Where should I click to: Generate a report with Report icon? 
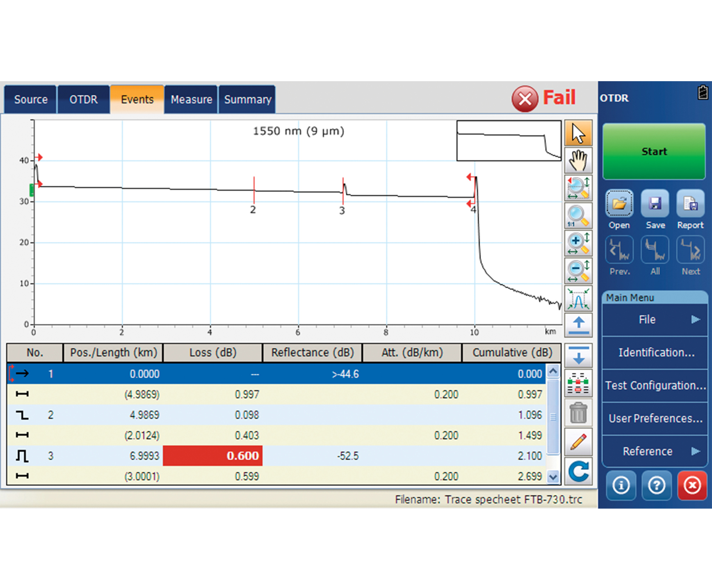690,204
